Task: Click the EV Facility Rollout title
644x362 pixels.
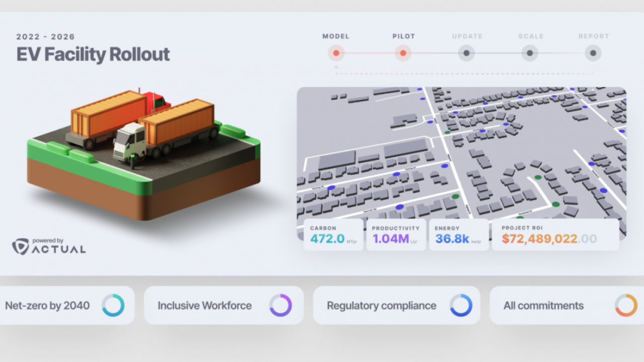Action: [x=93, y=54]
